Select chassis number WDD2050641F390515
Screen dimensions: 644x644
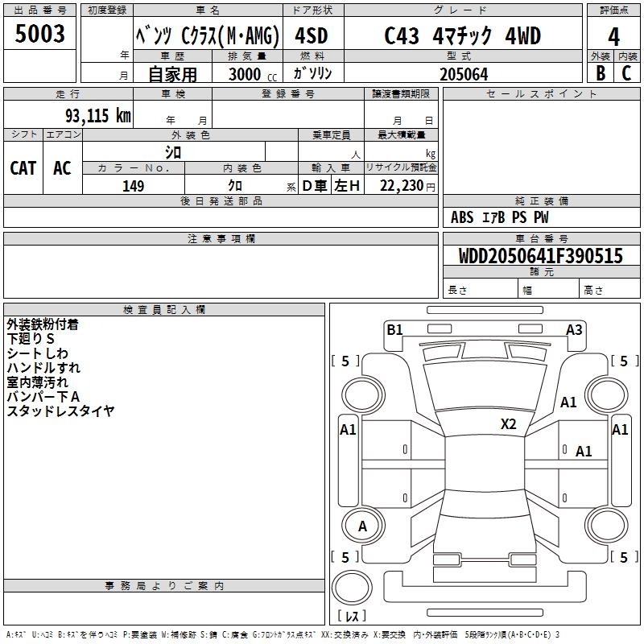(540, 256)
